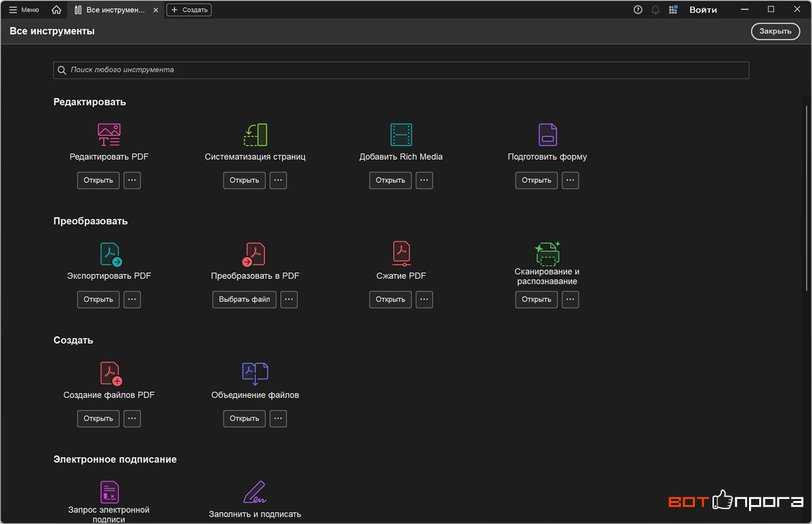Click Открыть under Сжатие PDF

click(x=390, y=299)
